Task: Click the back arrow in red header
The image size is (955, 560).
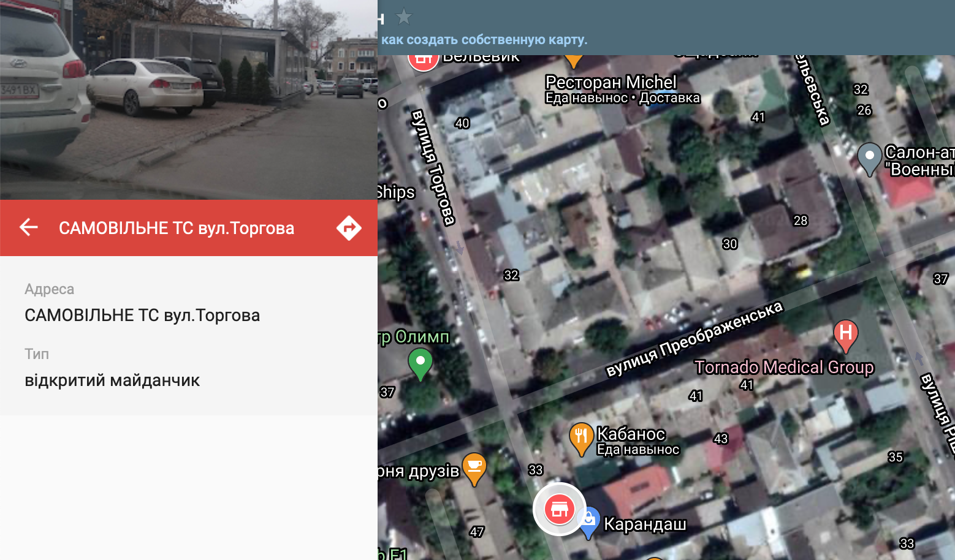Action: [x=29, y=227]
